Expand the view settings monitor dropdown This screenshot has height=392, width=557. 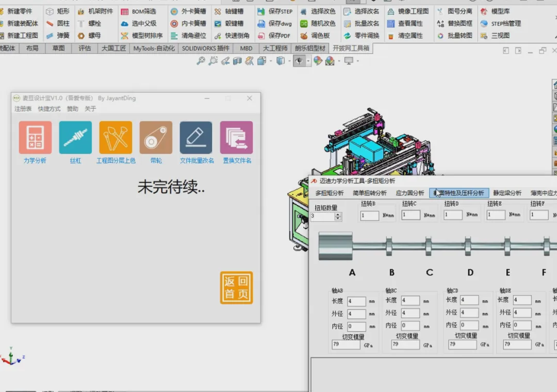(x=358, y=61)
